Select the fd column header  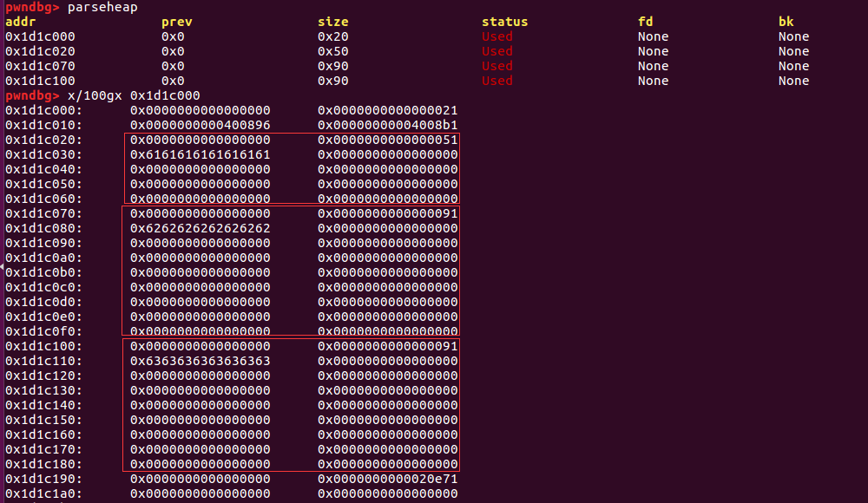(643, 21)
